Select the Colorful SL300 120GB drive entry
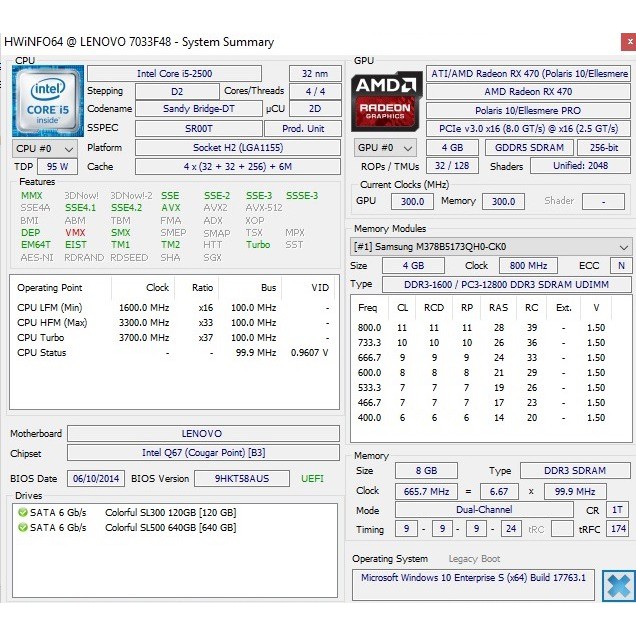The height and width of the screenshot is (636, 636). (170, 513)
